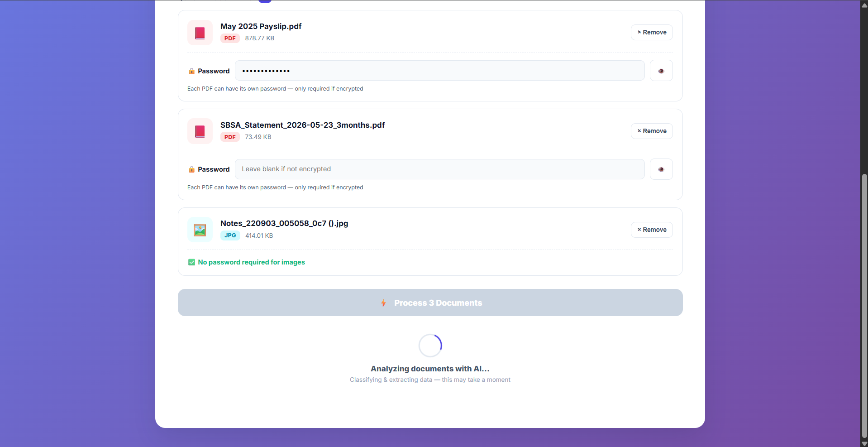Click the 414.01 KB file size
Screen dimensions: 868x447
(259, 236)
